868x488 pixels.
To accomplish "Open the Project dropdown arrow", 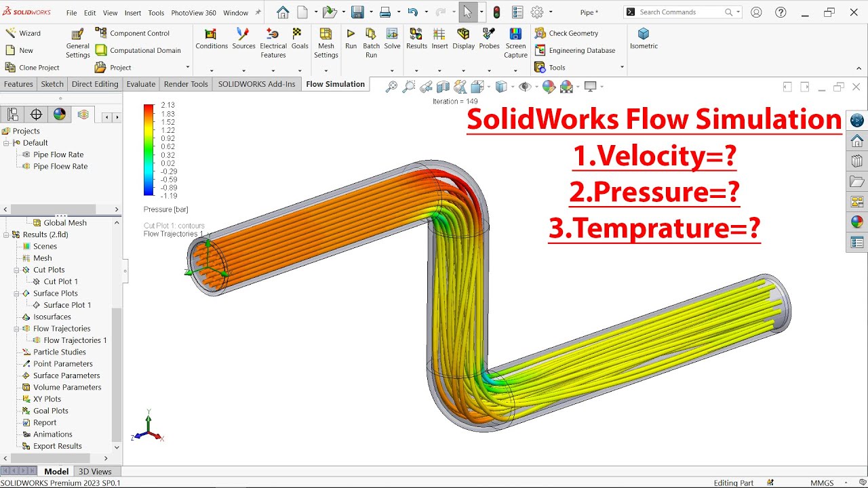I will pyautogui.click(x=188, y=67).
